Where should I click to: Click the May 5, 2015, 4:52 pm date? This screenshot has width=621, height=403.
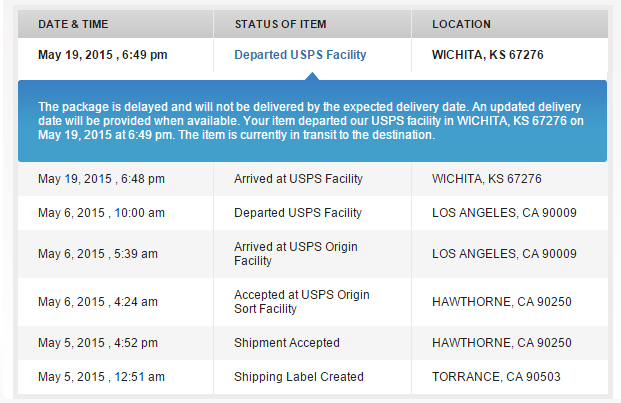click(x=98, y=343)
